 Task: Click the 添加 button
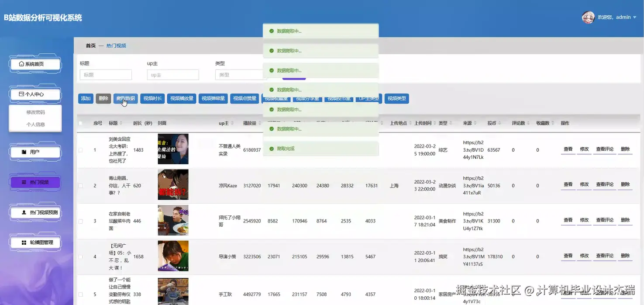86,99
